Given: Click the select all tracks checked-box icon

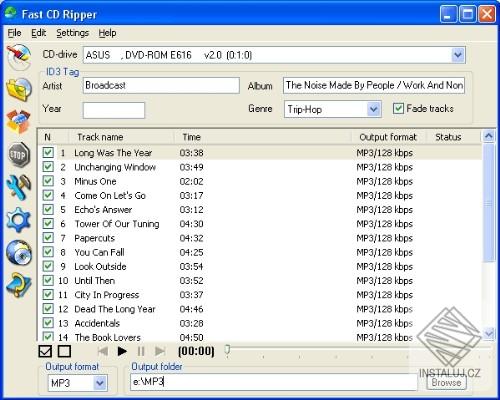Looking at the screenshot, I should tap(45, 351).
